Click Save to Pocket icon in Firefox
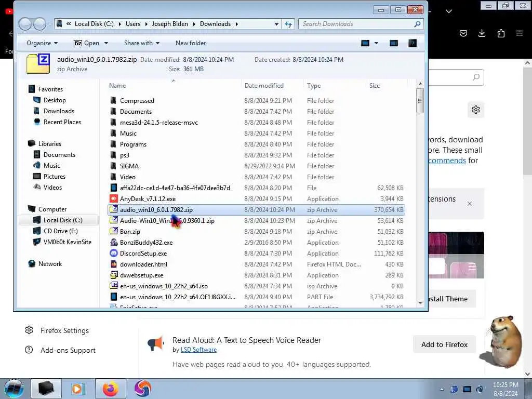 pyautogui.click(x=463, y=33)
